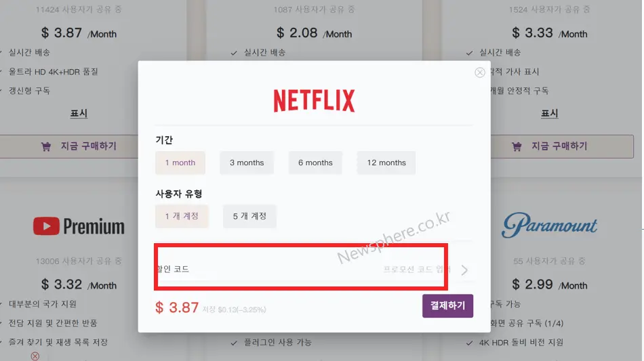The height and width of the screenshot is (361, 644).
Task: Click the $ 2.99 /Month Paramount price
Action: [x=550, y=284]
